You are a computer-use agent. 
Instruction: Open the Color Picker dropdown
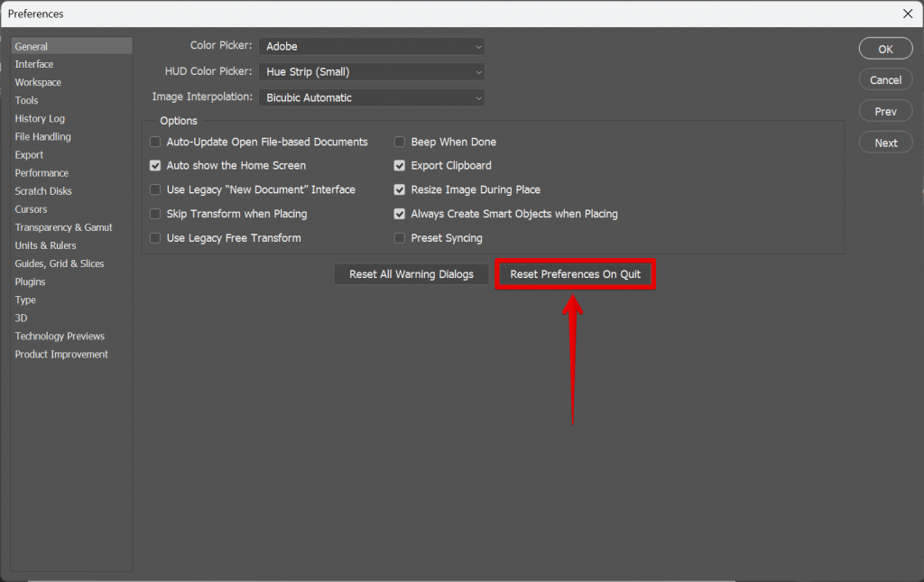(371, 46)
